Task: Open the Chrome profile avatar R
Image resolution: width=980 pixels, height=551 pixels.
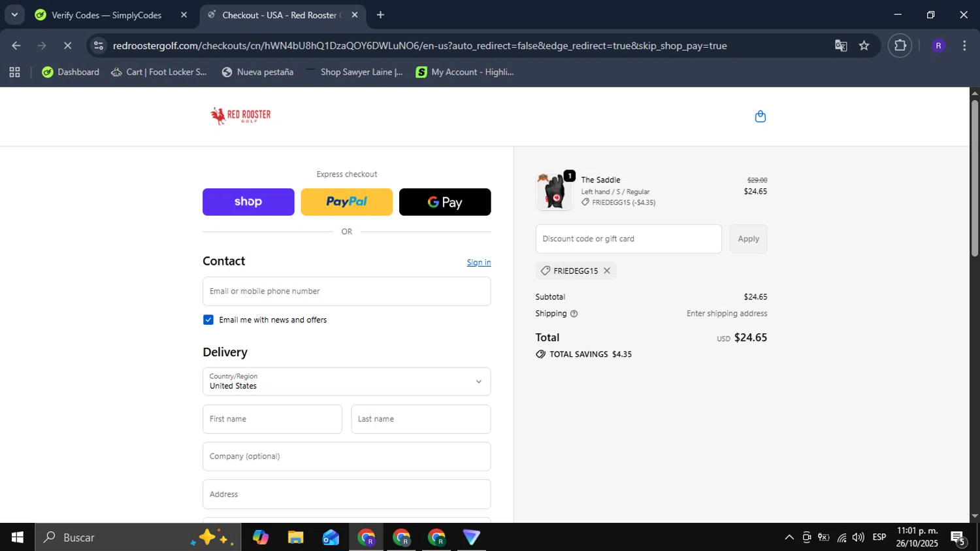Action: (x=938, y=46)
